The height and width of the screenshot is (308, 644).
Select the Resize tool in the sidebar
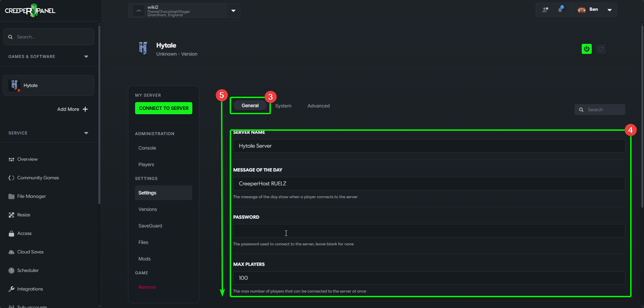point(24,215)
